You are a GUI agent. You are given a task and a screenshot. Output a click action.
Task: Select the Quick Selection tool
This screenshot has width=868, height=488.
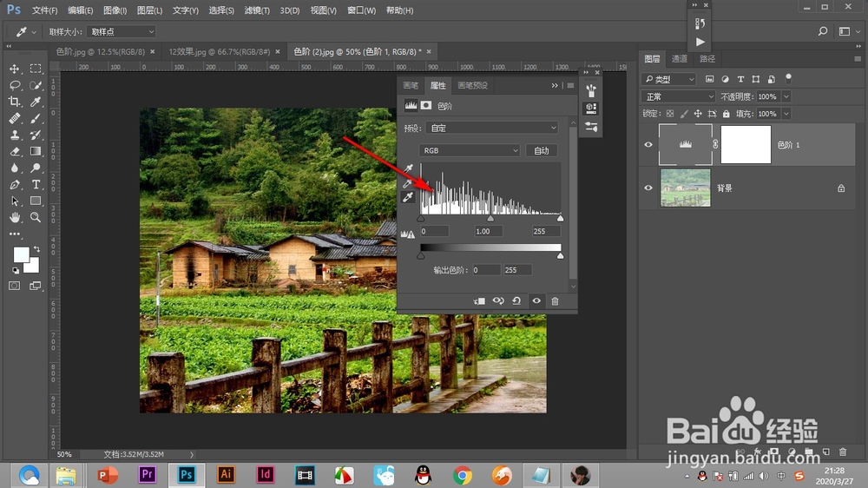[36, 85]
